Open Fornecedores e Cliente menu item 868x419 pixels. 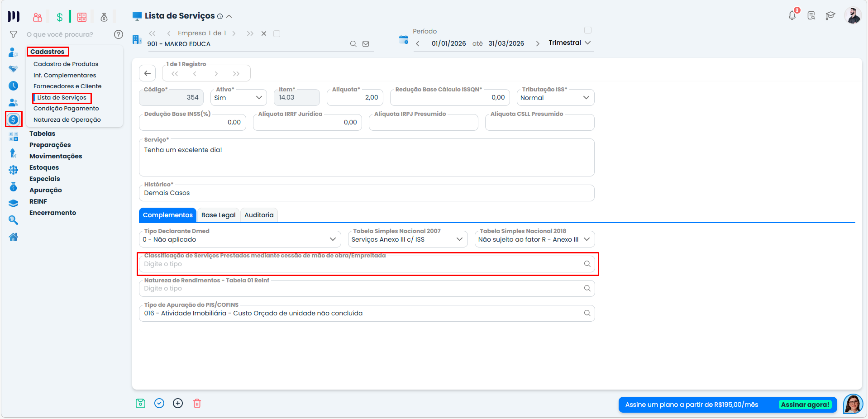pos(67,86)
